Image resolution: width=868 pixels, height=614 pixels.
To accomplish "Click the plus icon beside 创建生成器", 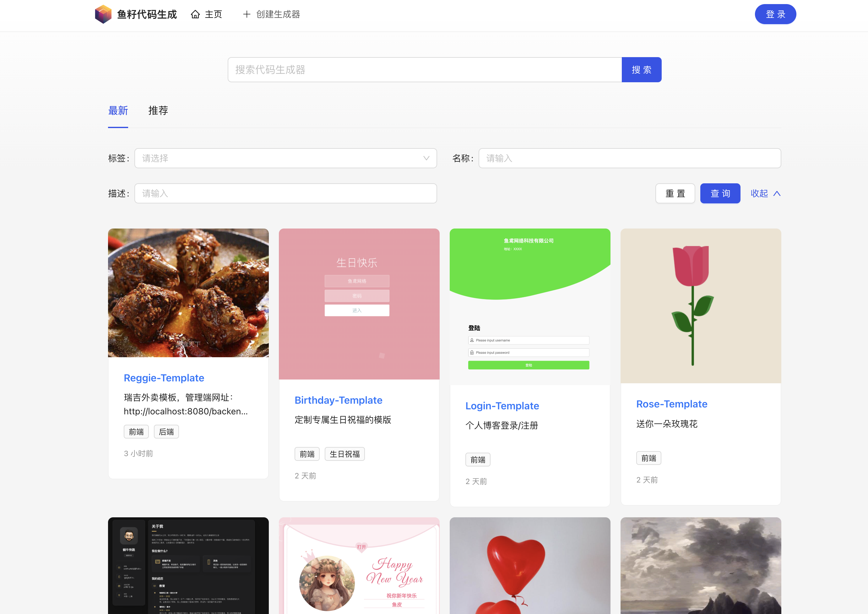I will (x=247, y=14).
